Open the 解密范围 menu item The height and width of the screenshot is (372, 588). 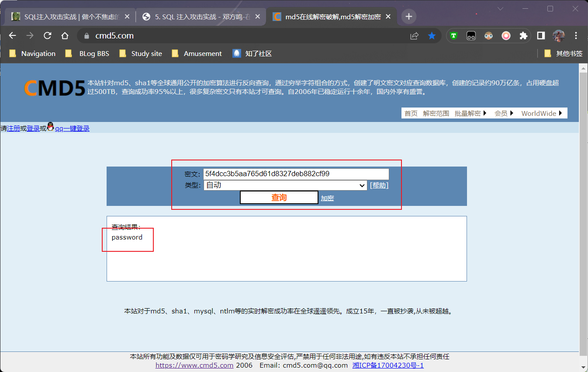click(x=436, y=113)
